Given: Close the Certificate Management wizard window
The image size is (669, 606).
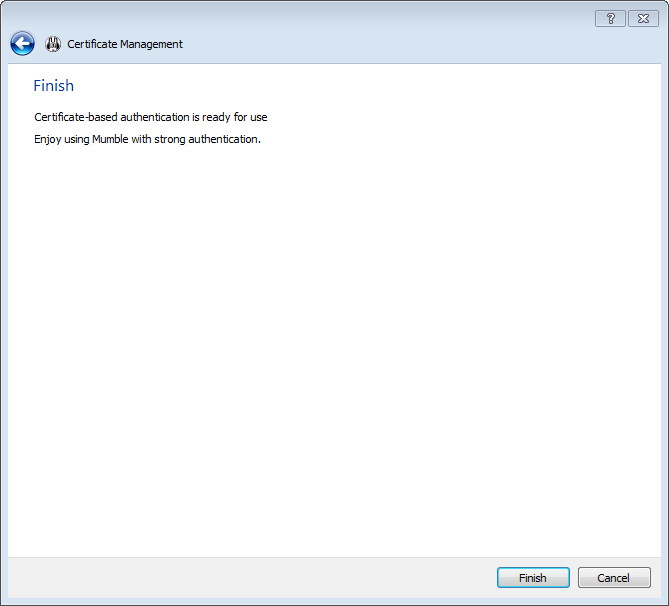Looking at the screenshot, I should point(642,18).
